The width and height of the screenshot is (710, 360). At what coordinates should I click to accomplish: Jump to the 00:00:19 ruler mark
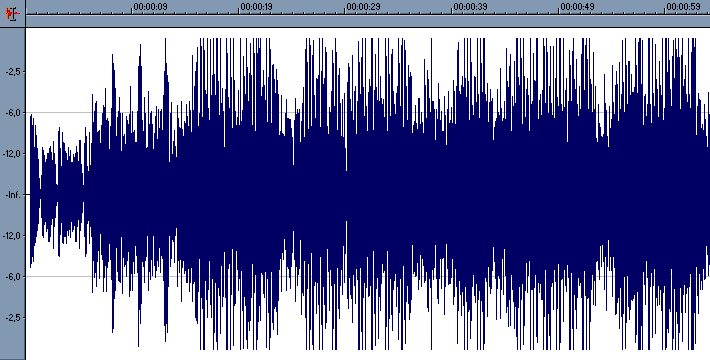tap(257, 7)
